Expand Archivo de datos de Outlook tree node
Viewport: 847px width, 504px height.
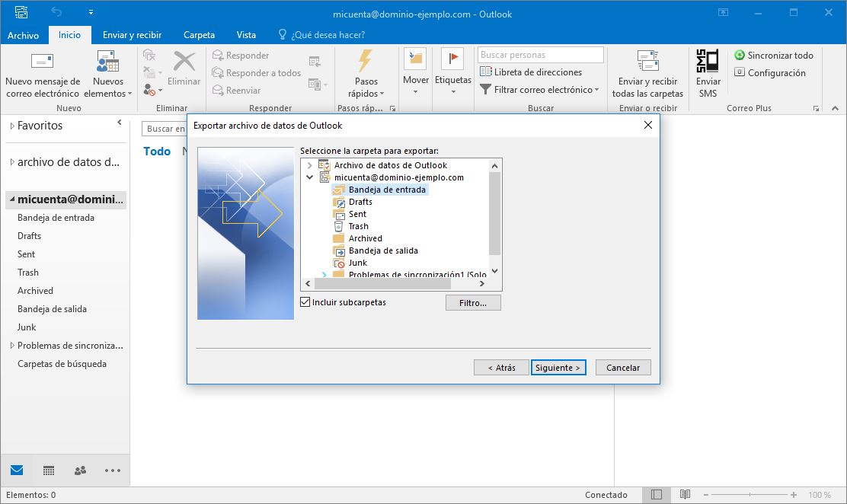(309, 165)
